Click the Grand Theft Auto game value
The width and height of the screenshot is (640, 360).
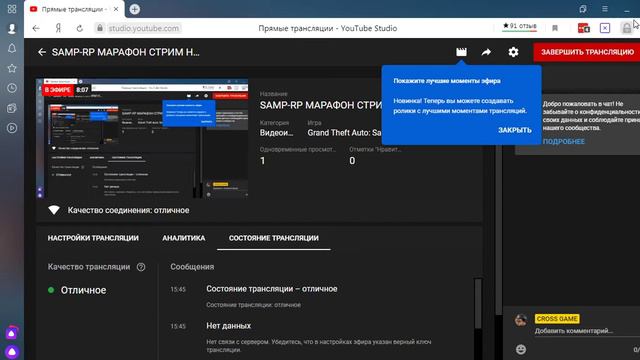pyautogui.click(x=344, y=133)
